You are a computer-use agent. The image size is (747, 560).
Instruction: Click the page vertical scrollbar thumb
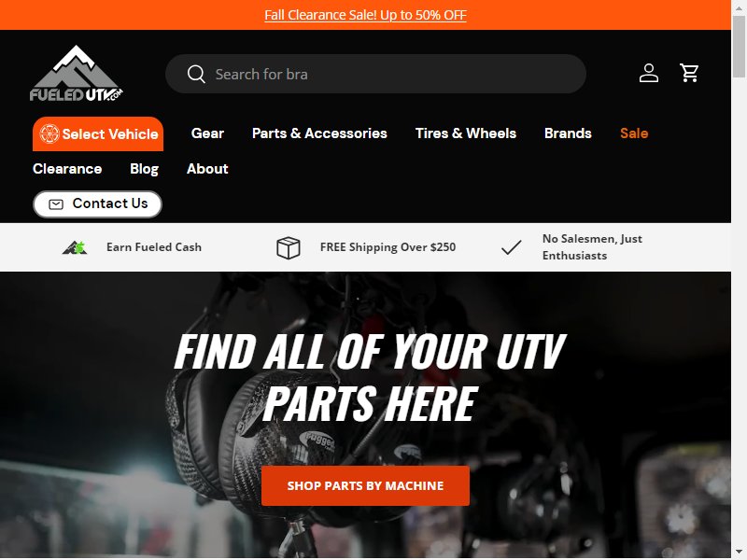point(739,46)
